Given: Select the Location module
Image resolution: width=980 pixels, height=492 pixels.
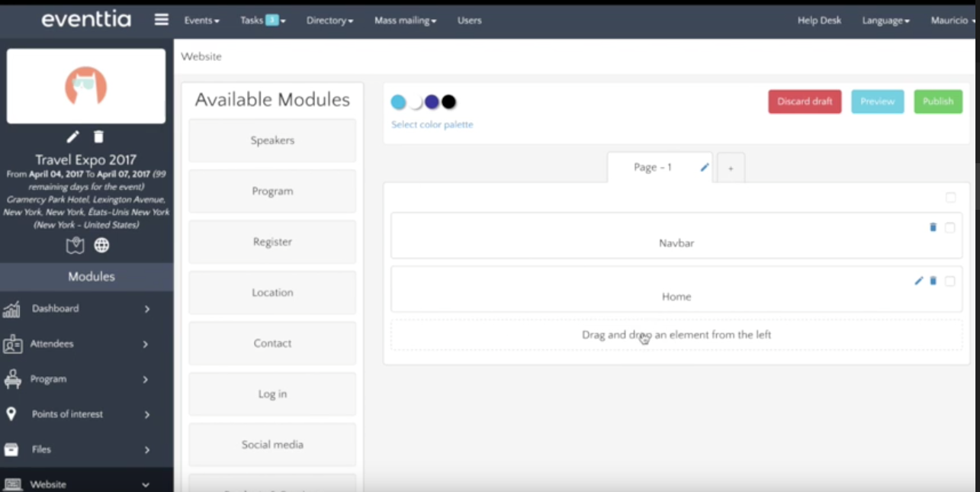Looking at the screenshot, I should point(272,292).
